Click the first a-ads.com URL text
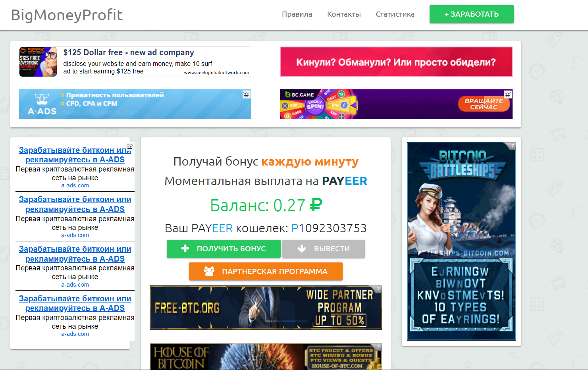Viewport: 588px width, 370px height. tap(75, 185)
